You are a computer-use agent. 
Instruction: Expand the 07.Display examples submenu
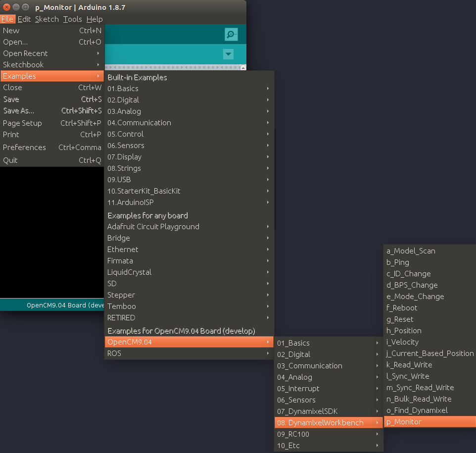click(189, 157)
